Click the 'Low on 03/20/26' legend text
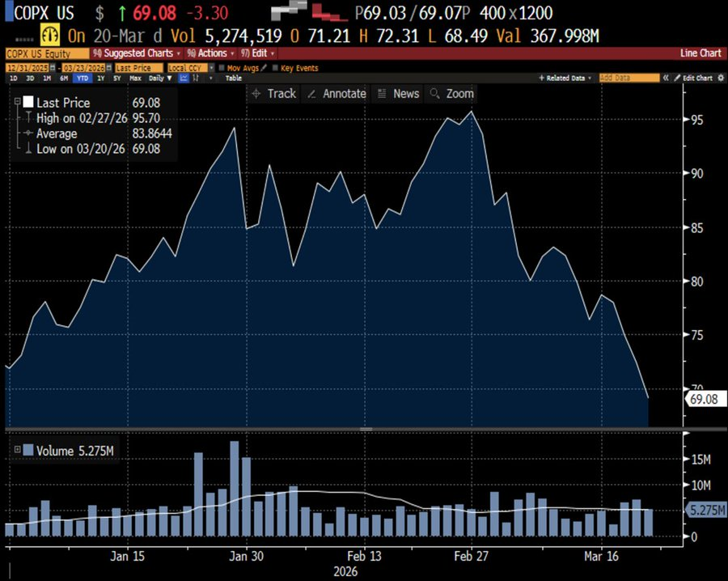 80,149
